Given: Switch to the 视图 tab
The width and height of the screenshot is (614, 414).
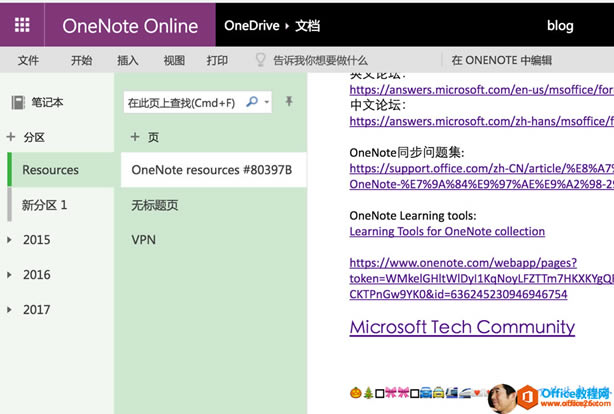Looking at the screenshot, I should click(174, 60).
